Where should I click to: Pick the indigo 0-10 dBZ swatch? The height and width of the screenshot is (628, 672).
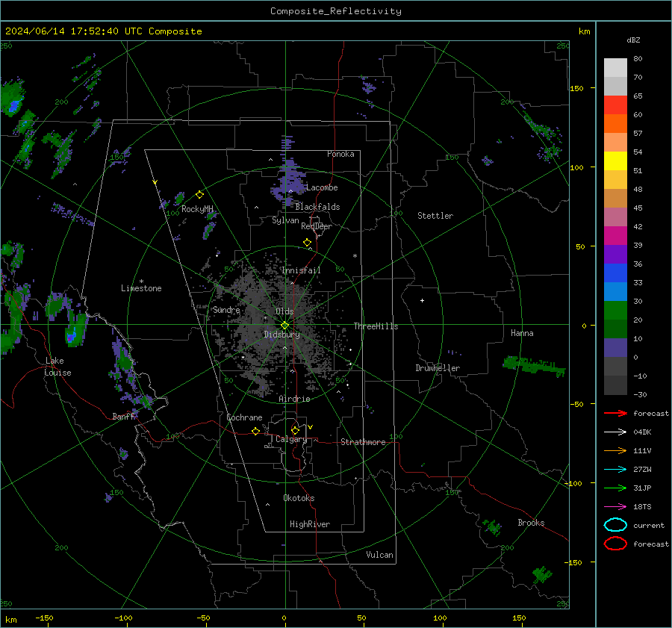tap(615, 348)
